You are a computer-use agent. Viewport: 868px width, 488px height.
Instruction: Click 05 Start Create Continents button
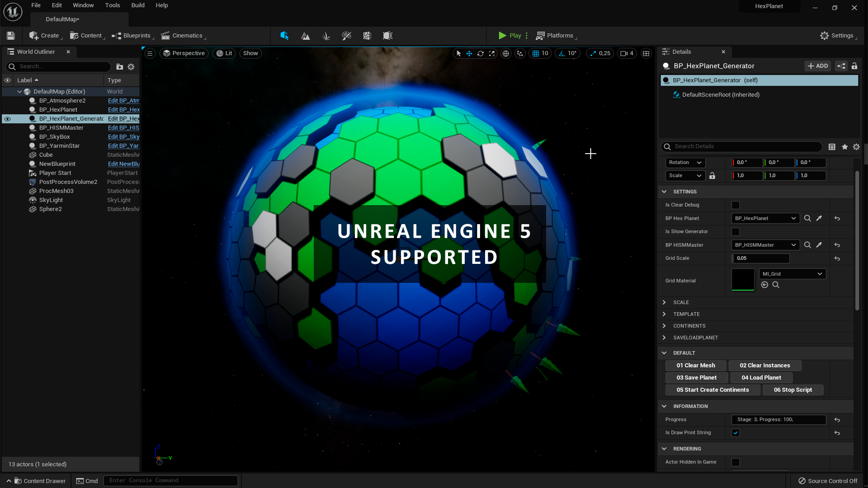click(x=712, y=389)
